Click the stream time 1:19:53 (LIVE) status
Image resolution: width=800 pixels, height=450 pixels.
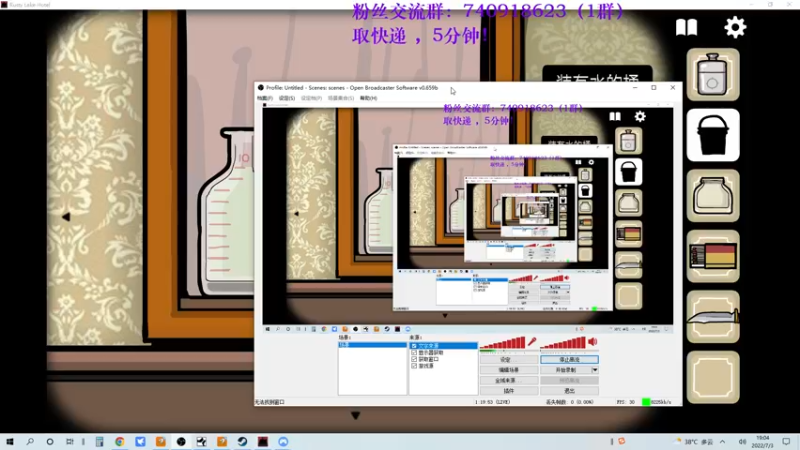[x=492, y=402]
